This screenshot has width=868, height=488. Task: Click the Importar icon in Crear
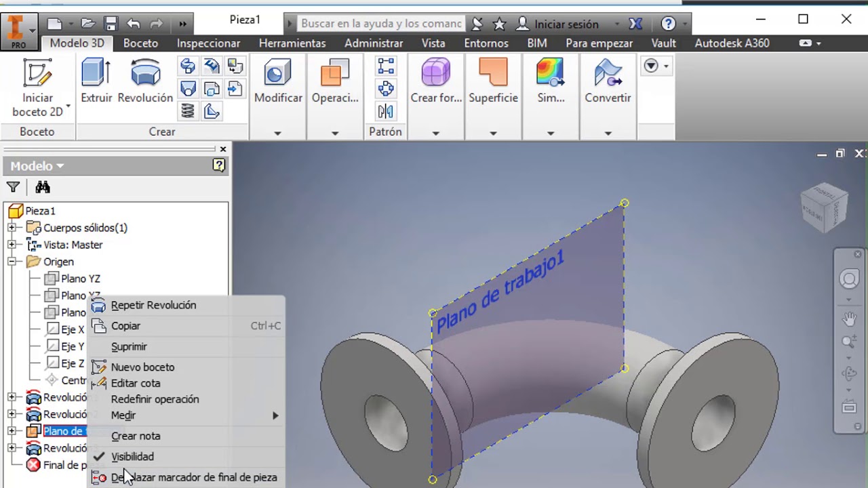pyautogui.click(x=235, y=88)
